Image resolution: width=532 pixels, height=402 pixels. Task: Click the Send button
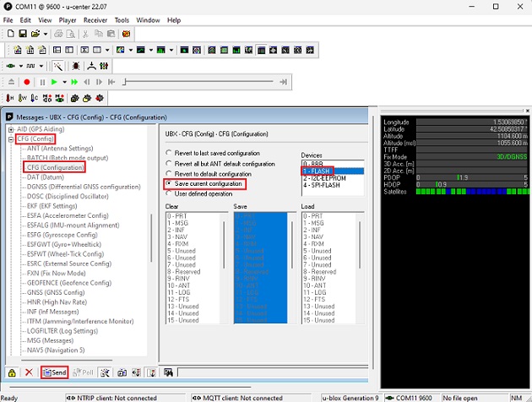point(55,372)
